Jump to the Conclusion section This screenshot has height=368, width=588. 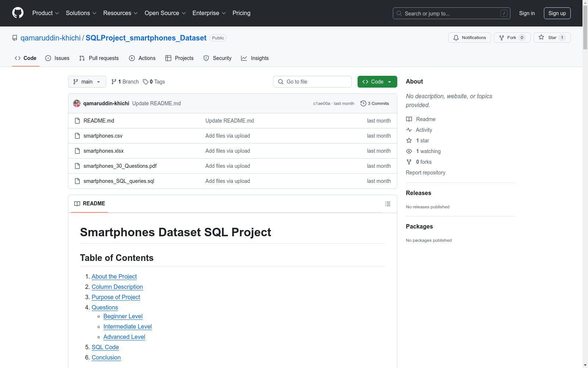[106, 357]
